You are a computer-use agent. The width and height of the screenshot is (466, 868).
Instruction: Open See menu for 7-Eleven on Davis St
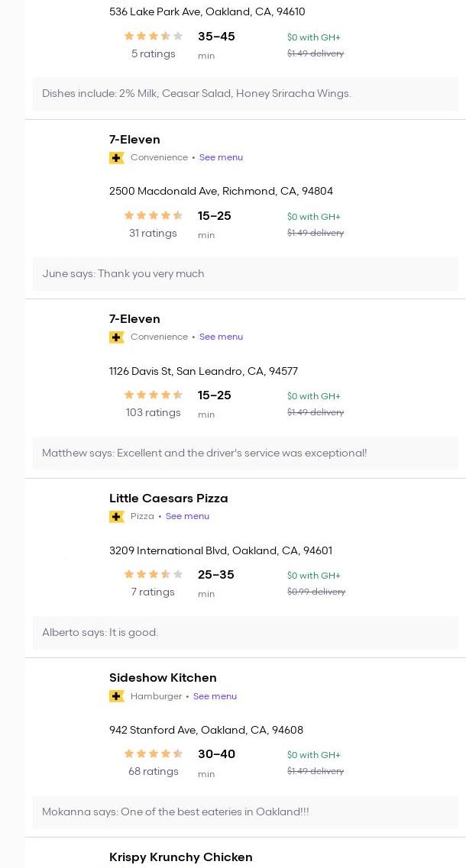(x=221, y=337)
